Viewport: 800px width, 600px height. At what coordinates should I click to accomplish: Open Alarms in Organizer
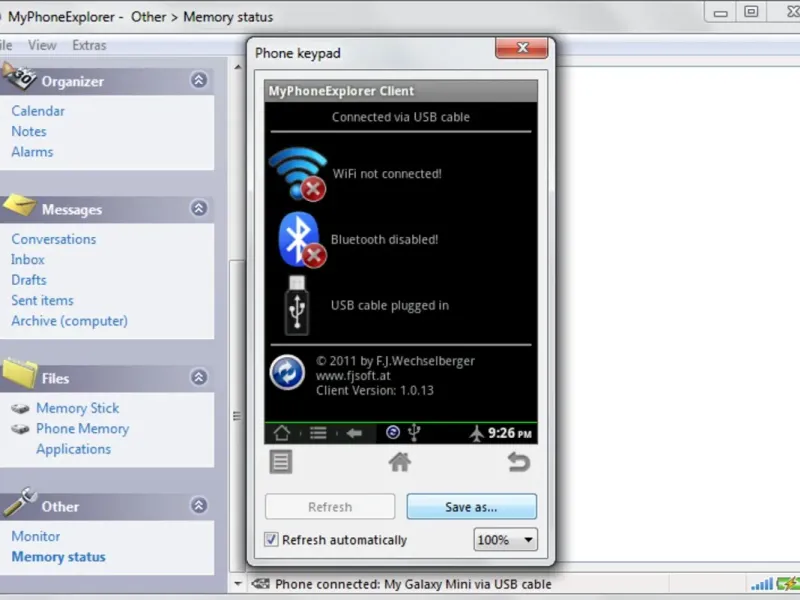point(32,152)
